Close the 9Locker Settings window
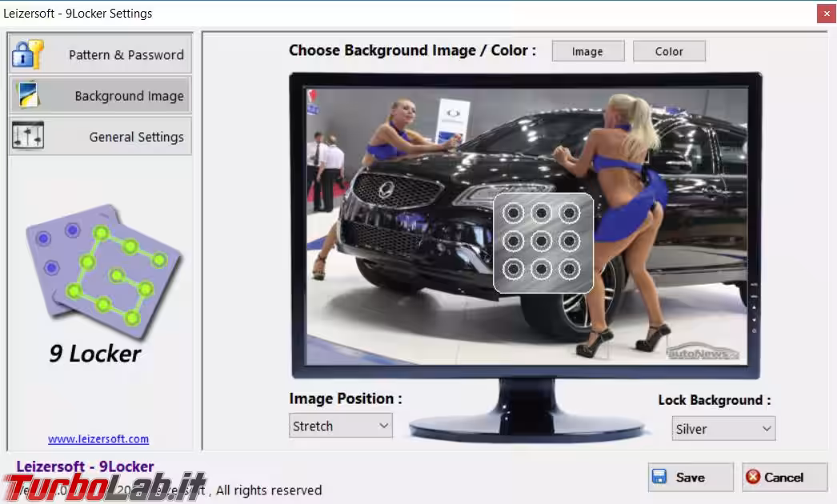837x504 pixels. click(x=826, y=14)
